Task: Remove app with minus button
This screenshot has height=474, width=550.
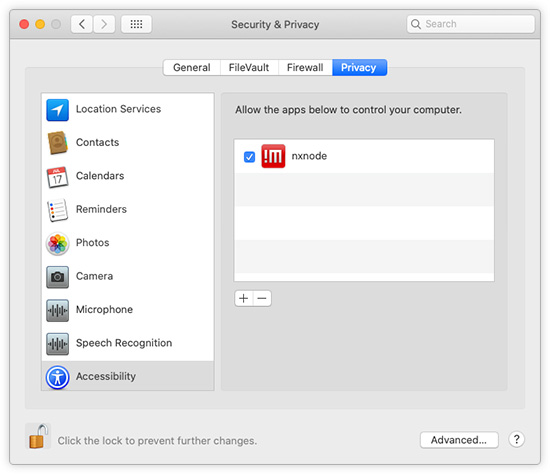Action: (262, 299)
